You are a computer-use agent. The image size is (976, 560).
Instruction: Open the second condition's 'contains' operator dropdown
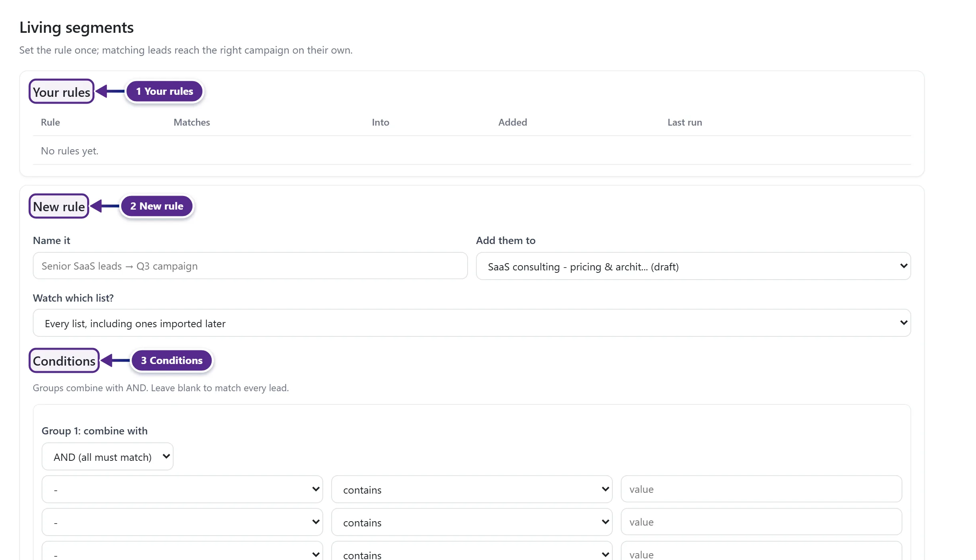pos(472,522)
